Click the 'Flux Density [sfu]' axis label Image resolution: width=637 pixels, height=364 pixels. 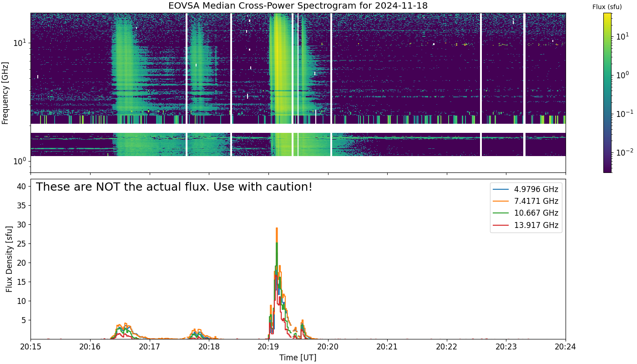pos(10,259)
